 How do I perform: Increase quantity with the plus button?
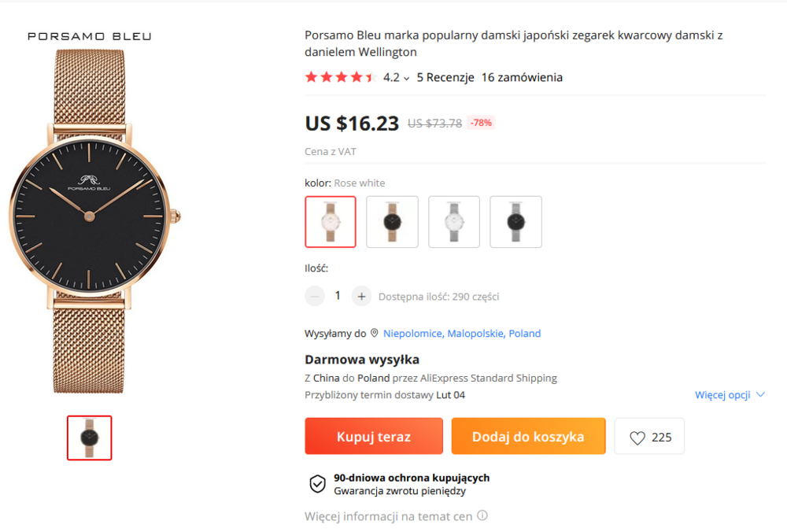pos(361,296)
